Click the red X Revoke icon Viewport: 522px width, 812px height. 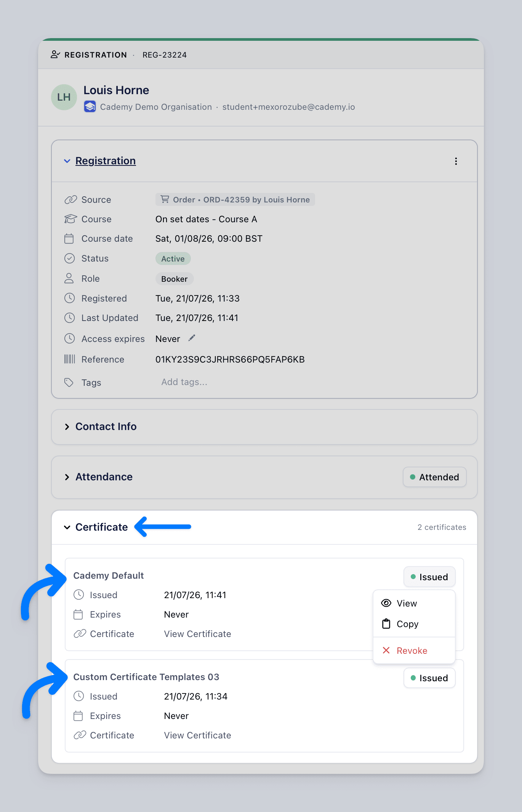386,650
